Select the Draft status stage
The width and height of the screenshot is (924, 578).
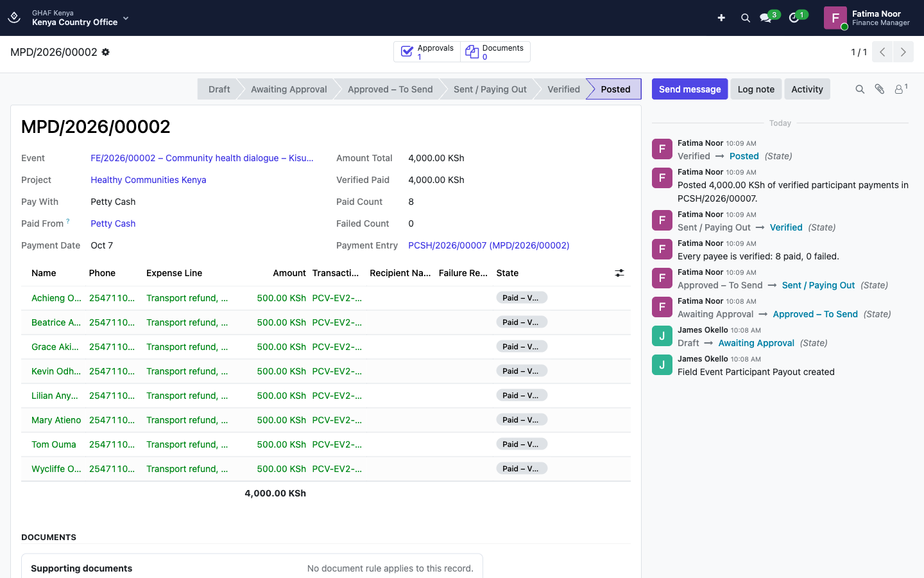point(219,89)
